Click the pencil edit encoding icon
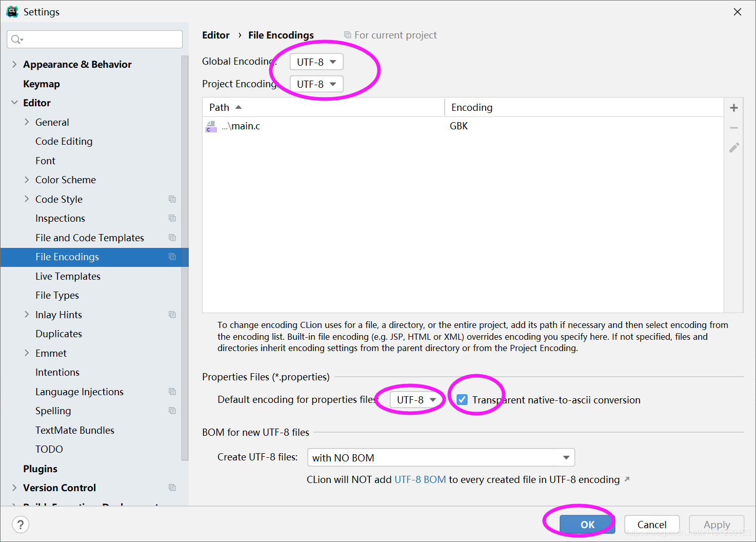 click(x=734, y=148)
